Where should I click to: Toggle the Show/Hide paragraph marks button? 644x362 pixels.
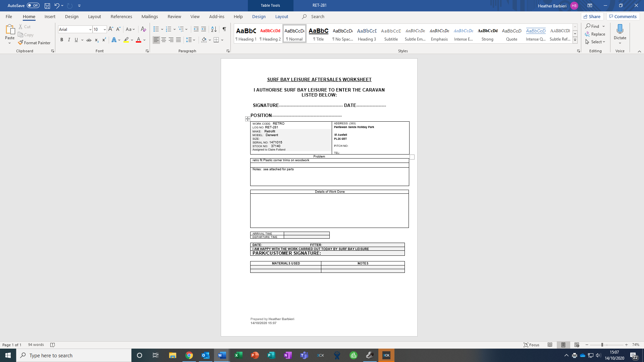224,29
